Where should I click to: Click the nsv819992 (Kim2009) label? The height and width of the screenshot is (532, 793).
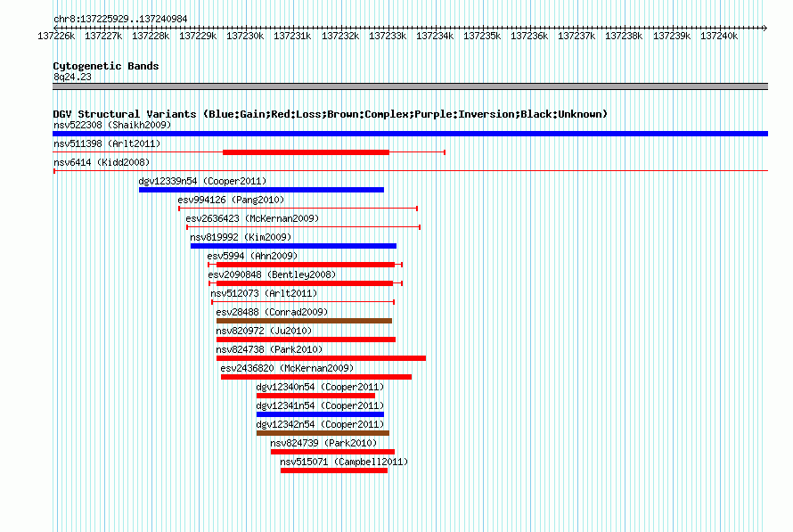241,237
